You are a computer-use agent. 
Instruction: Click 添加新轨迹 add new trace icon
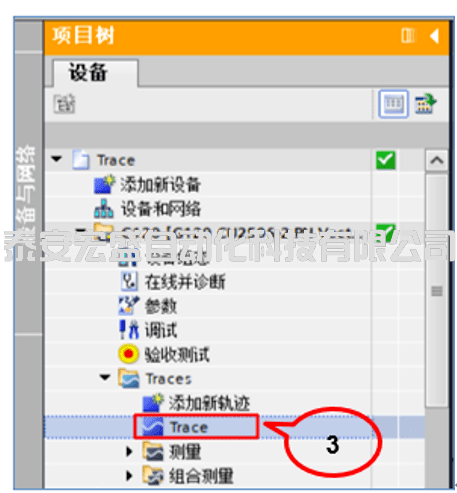pyautogui.click(x=153, y=403)
